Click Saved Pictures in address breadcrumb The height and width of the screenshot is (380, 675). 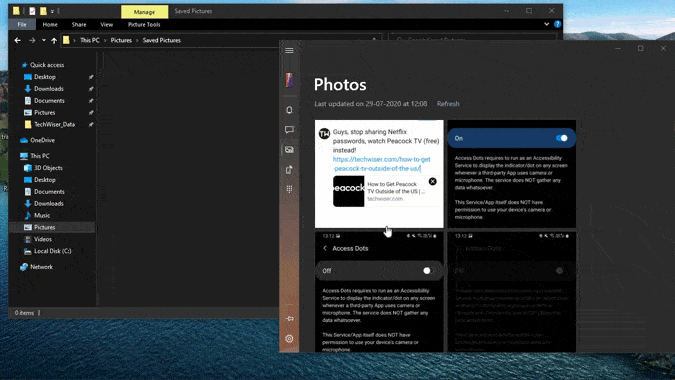(161, 40)
